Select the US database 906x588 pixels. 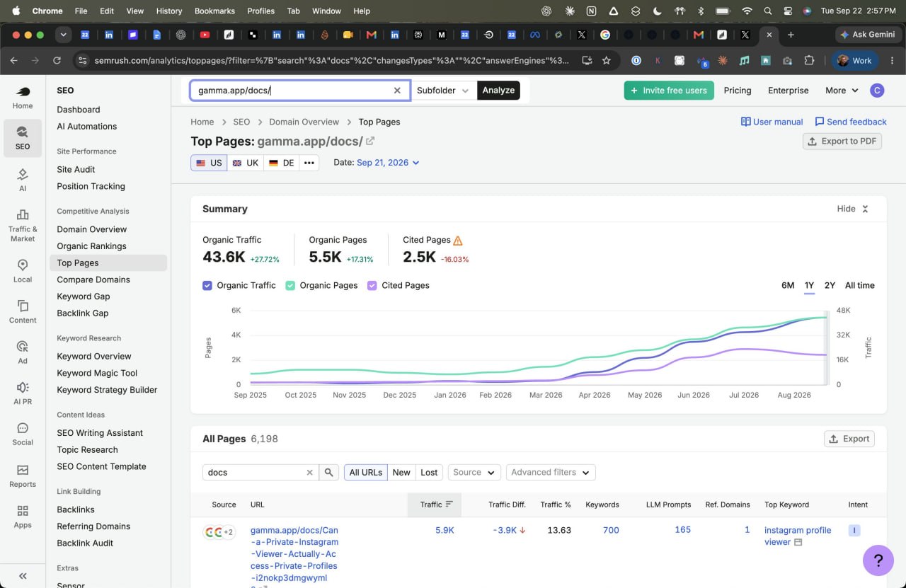point(209,163)
